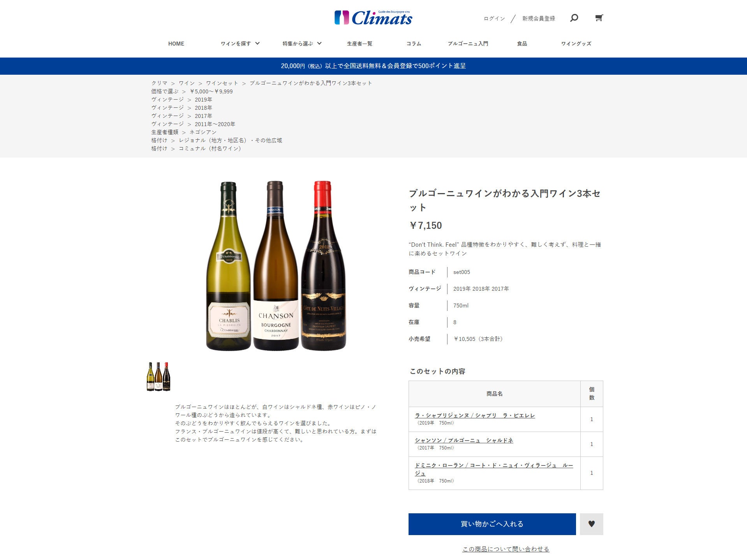
Task: Click the コミュナル（村名ワイン） breadcrumb
Action: coord(210,148)
